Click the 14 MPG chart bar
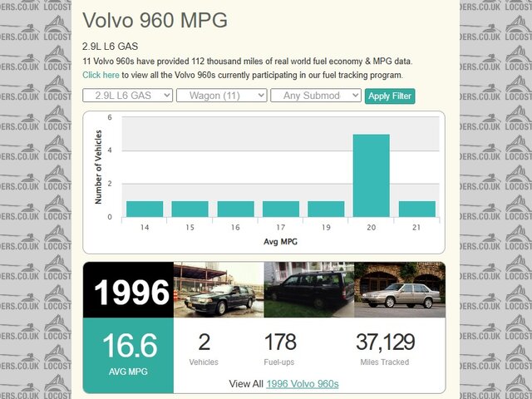532x399 pixels. click(145, 209)
